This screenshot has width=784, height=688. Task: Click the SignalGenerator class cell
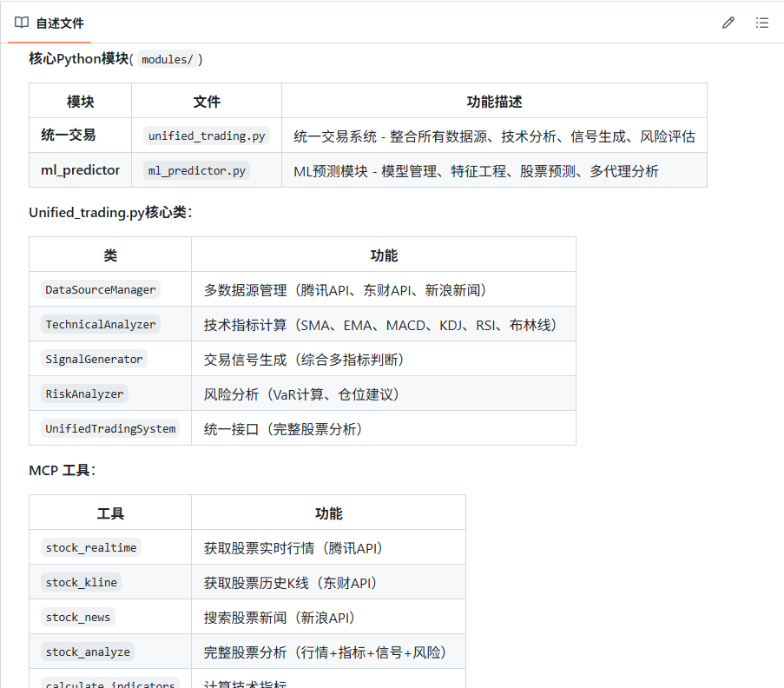coord(95,359)
